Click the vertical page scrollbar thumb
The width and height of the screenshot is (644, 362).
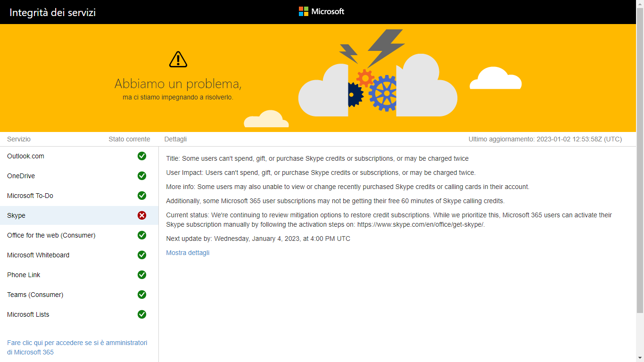pos(640,160)
